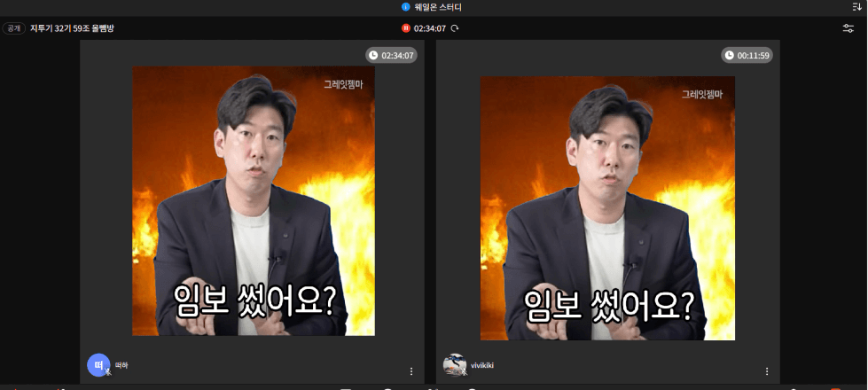Click the 02:34:07 time badge on 떠하's tile
The width and height of the screenshot is (868, 390).
[x=391, y=55]
